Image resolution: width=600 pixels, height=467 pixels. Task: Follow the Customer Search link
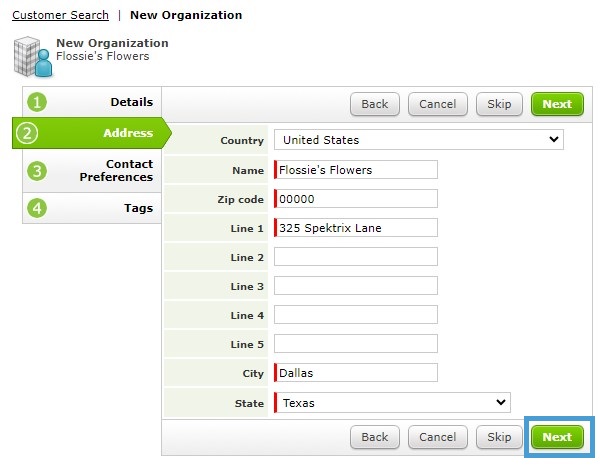pyautogui.click(x=60, y=15)
